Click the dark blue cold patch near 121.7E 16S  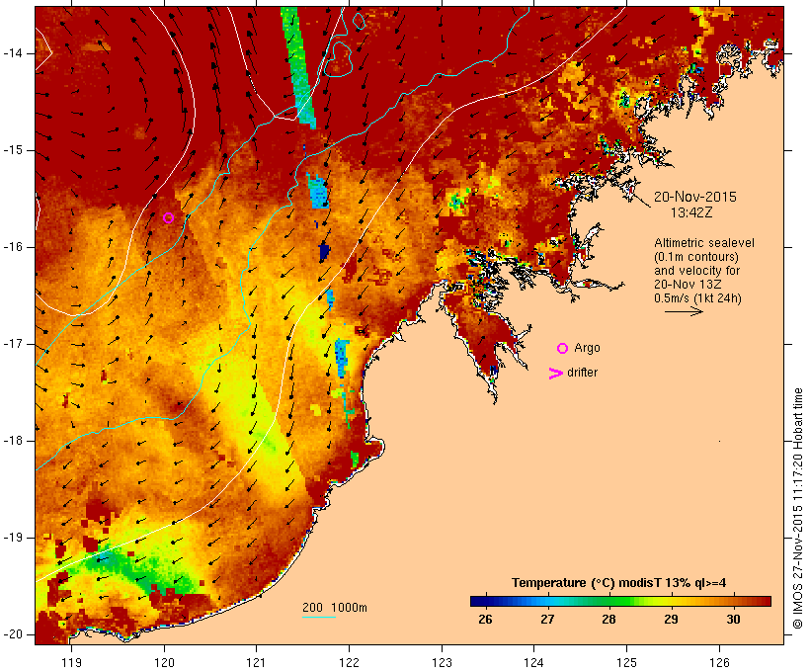click(324, 252)
